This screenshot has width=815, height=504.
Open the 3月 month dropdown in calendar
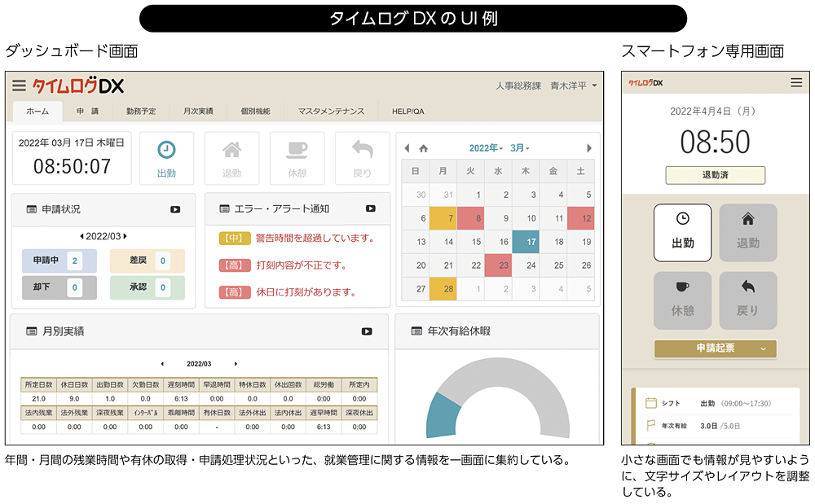pyautogui.click(x=520, y=148)
